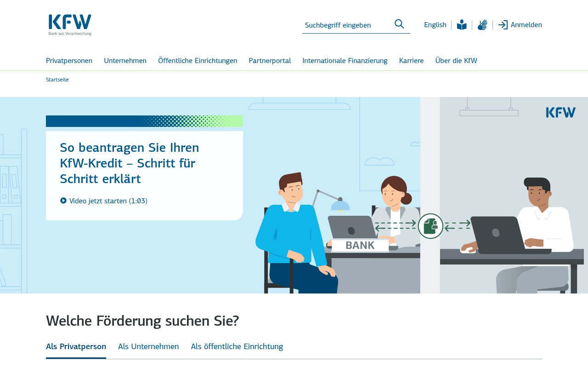Switch language to English
The image size is (588, 368).
pyautogui.click(x=435, y=25)
